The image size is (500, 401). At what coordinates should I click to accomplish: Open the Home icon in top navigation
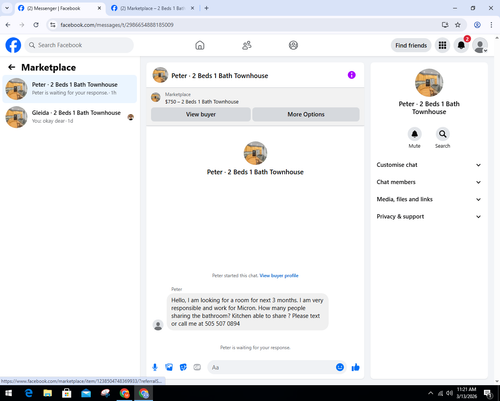tap(200, 45)
